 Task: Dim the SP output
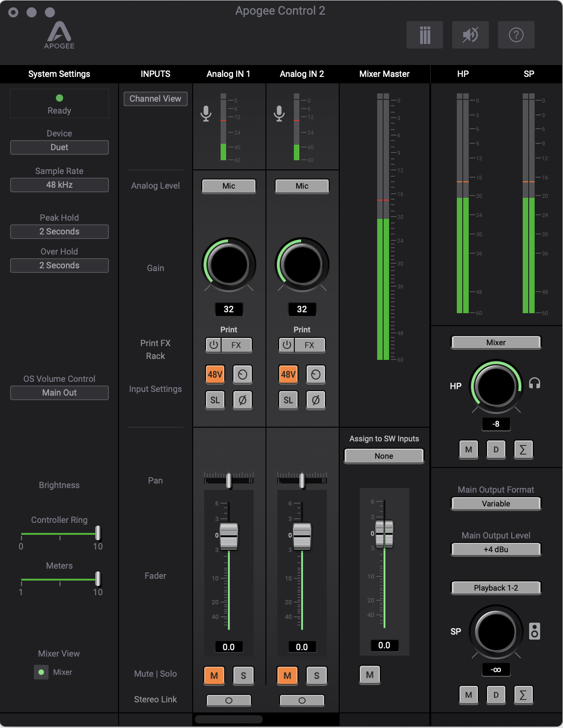click(x=496, y=695)
